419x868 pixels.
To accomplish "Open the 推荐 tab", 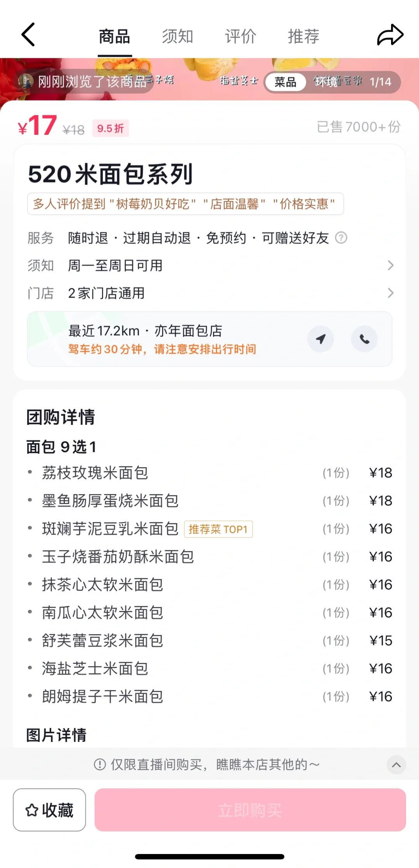I will pyautogui.click(x=303, y=36).
